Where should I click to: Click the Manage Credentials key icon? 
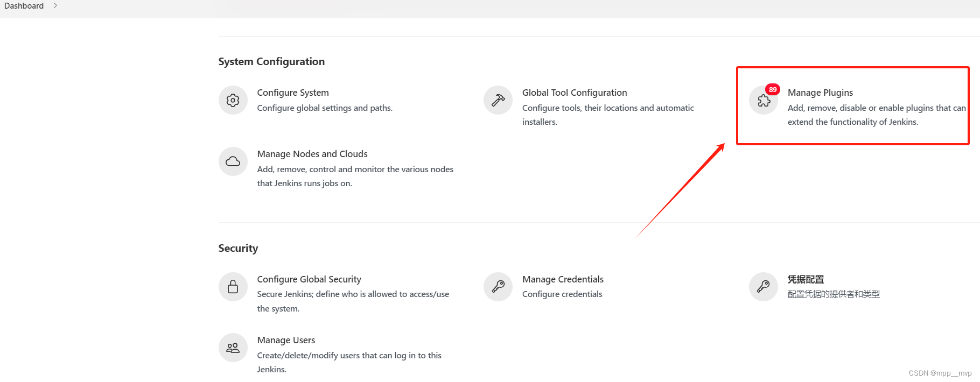(498, 287)
